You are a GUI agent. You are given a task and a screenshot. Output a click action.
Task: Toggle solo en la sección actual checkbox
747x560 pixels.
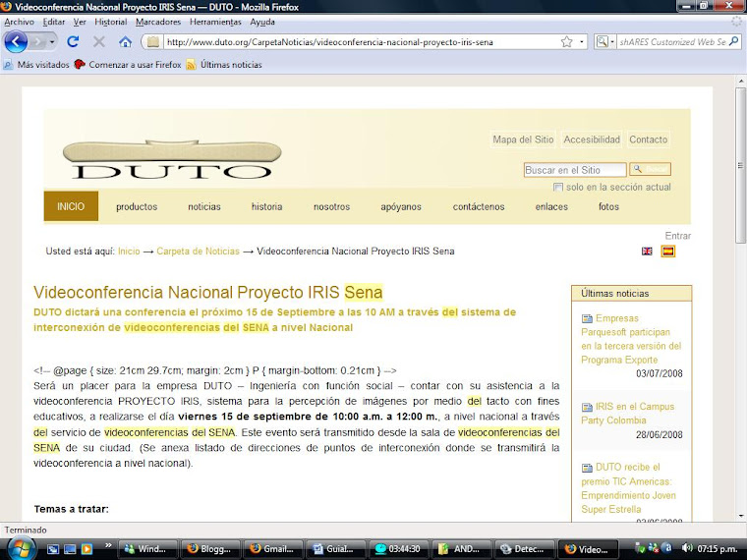[x=558, y=187]
